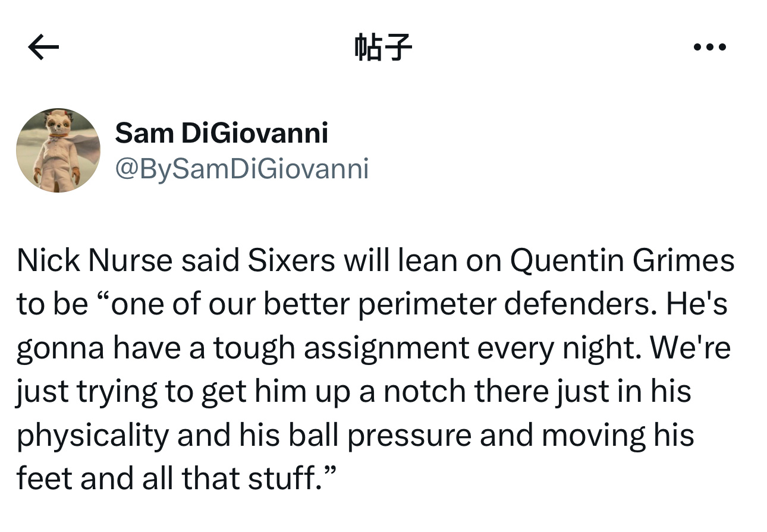Click the word "physicality" in the post
The height and width of the screenshot is (532, 767).
93,436
